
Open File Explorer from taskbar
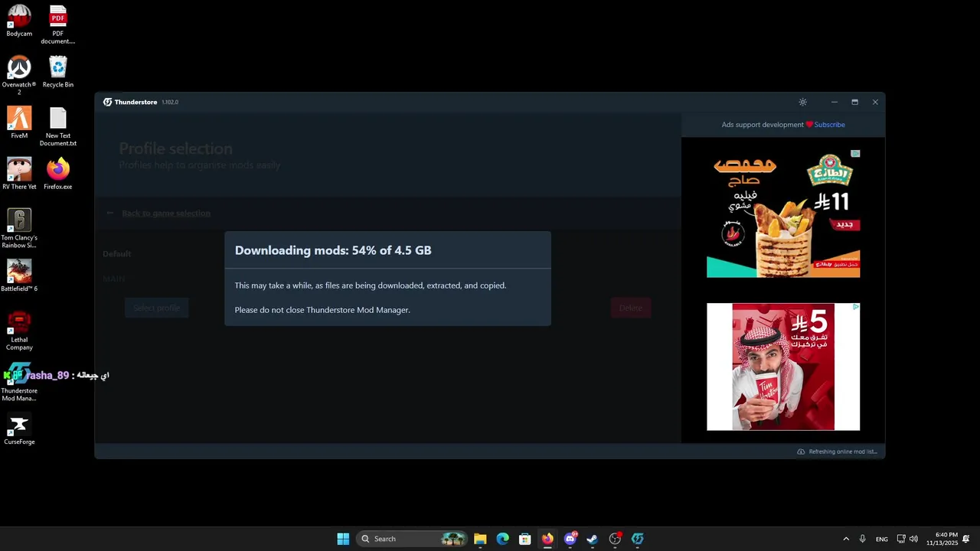pos(480,539)
